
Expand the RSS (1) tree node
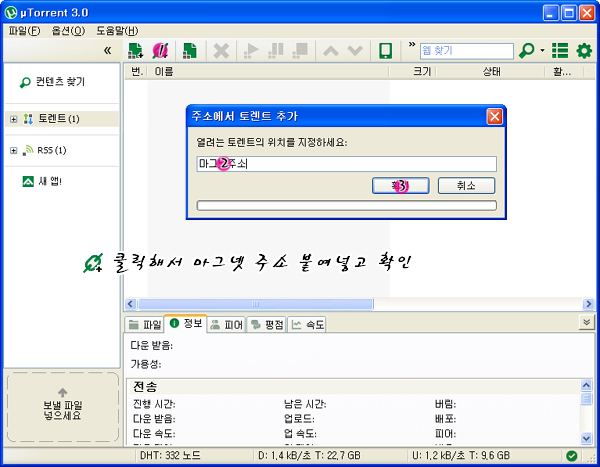[14, 150]
